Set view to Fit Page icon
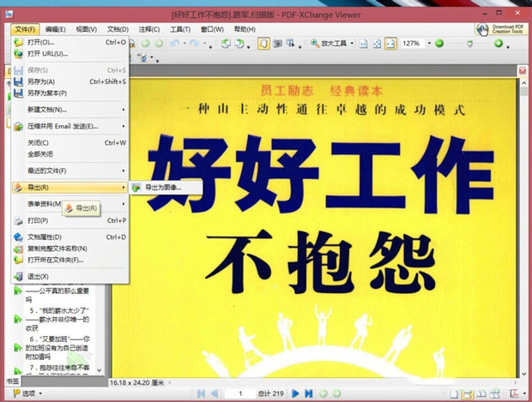 [x=377, y=44]
